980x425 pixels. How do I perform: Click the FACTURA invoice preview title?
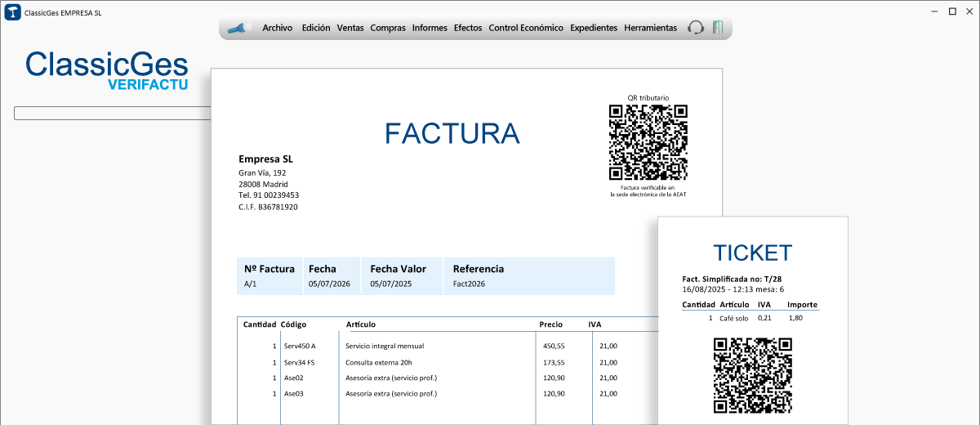[452, 133]
